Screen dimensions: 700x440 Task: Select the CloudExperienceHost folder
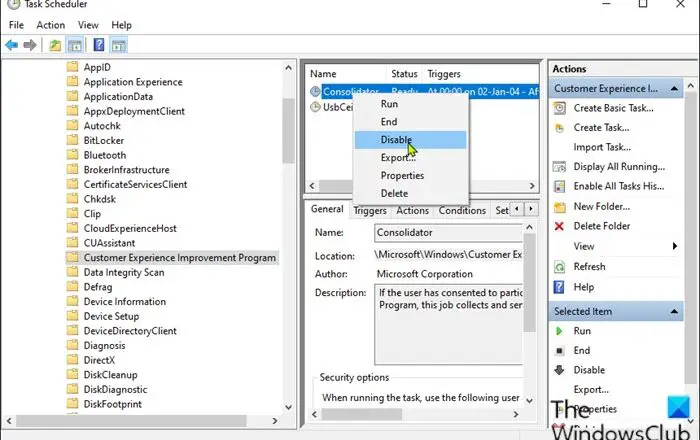tap(130, 228)
